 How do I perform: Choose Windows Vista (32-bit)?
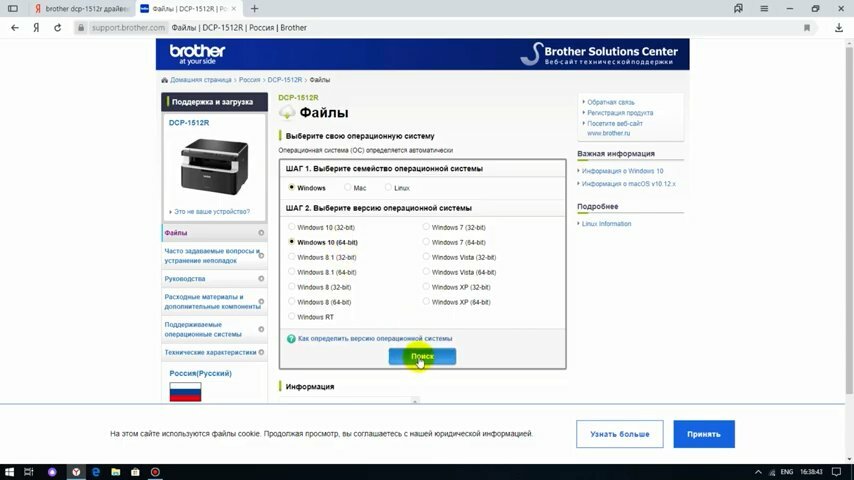pyautogui.click(x=426, y=257)
